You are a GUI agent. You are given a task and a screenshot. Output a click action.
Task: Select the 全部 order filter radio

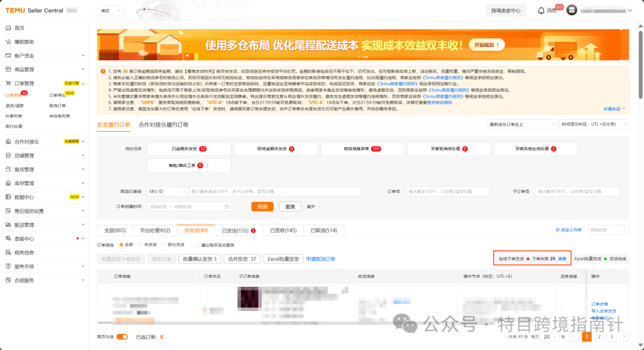pyautogui.click(x=121, y=245)
